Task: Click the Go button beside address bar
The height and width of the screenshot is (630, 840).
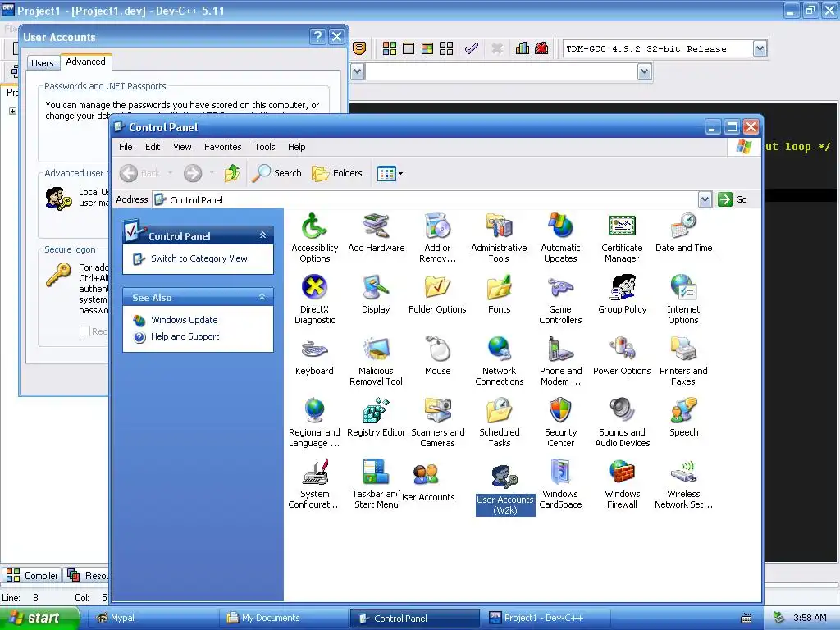Action: (733, 199)
